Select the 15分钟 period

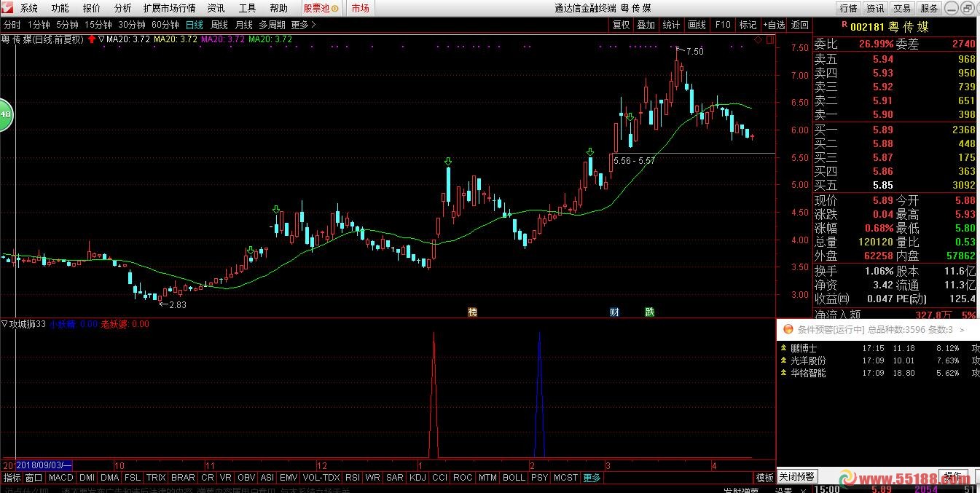pyautogui.click(x=98, y=25)
